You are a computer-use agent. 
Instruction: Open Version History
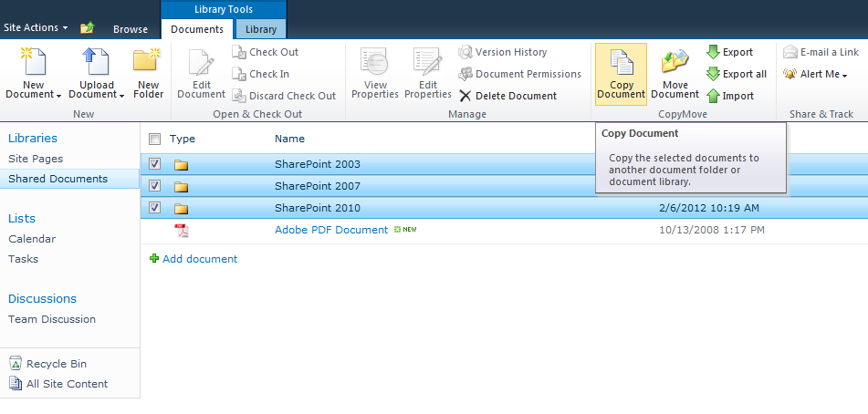coord(503,53)
